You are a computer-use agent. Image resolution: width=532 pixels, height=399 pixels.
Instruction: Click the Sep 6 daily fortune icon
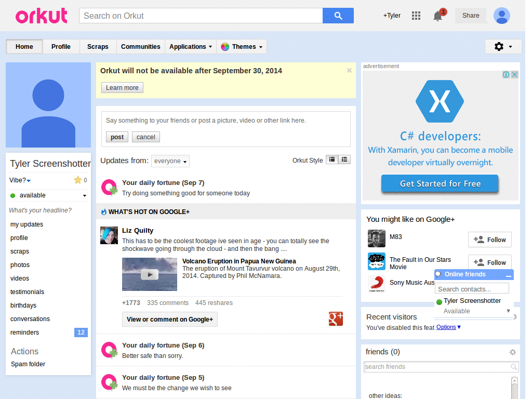tap(109, 350)
